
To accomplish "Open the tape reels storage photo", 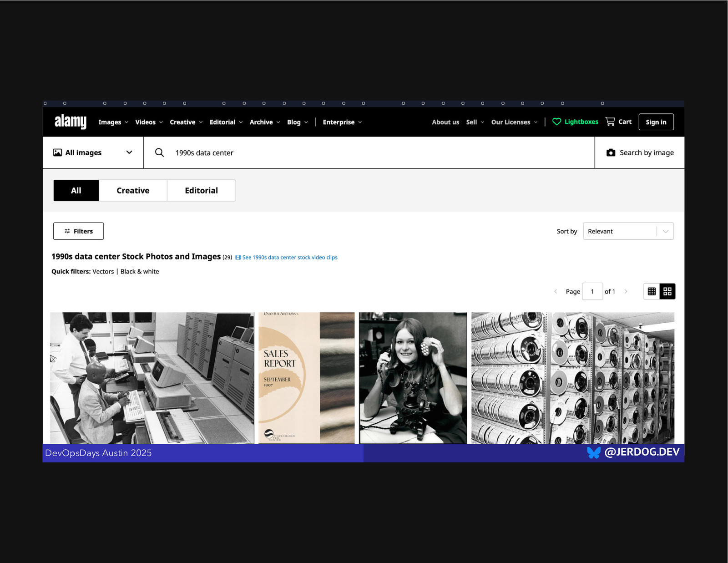I will pyautogui.click(x=573, y=378).
